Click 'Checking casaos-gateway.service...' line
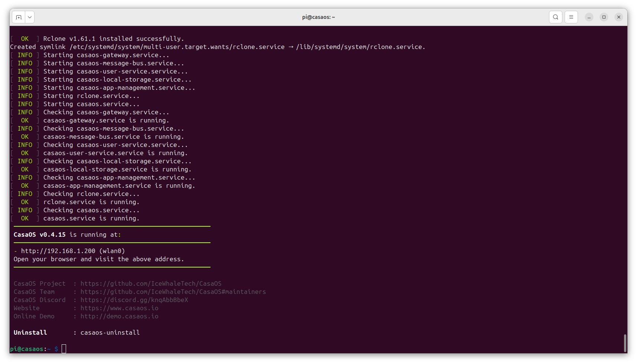The width and height of the screenshot is (637, 364). coord(106,112)
